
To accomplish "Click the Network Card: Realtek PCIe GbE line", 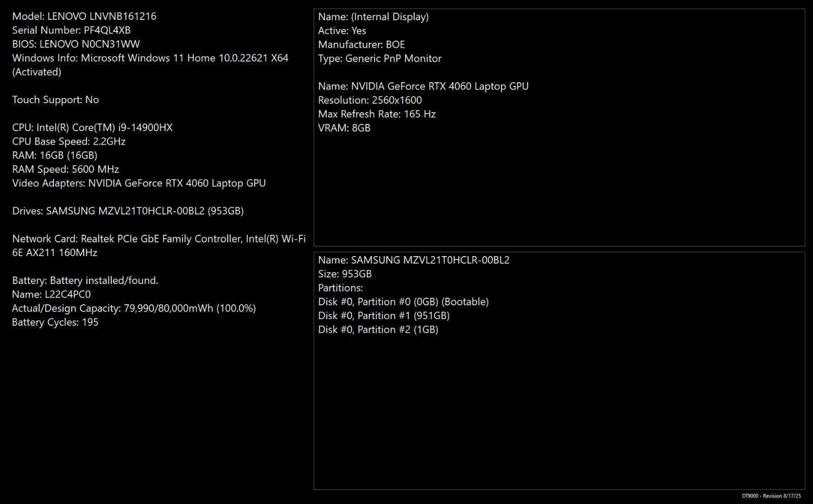I will pyautogui.click(x=159, y=239).
